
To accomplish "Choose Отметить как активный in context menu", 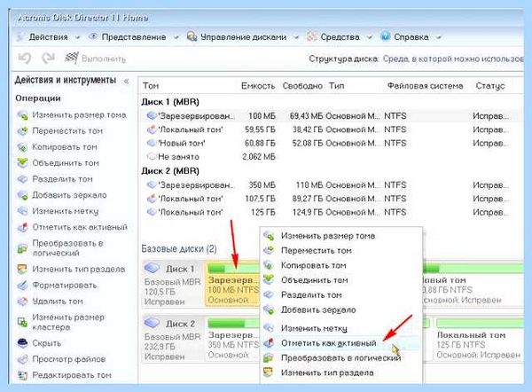I will pos(341,343).
